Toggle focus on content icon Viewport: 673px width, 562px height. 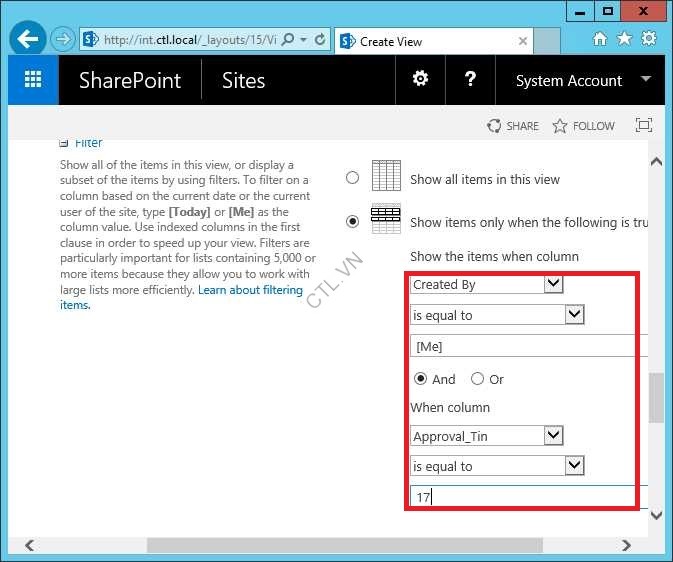point(643,126)
